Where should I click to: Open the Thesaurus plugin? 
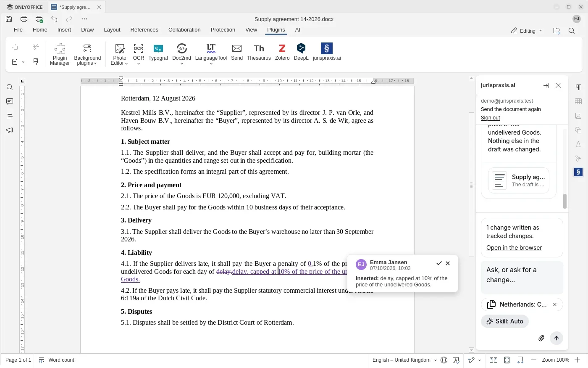click(259, 52)
